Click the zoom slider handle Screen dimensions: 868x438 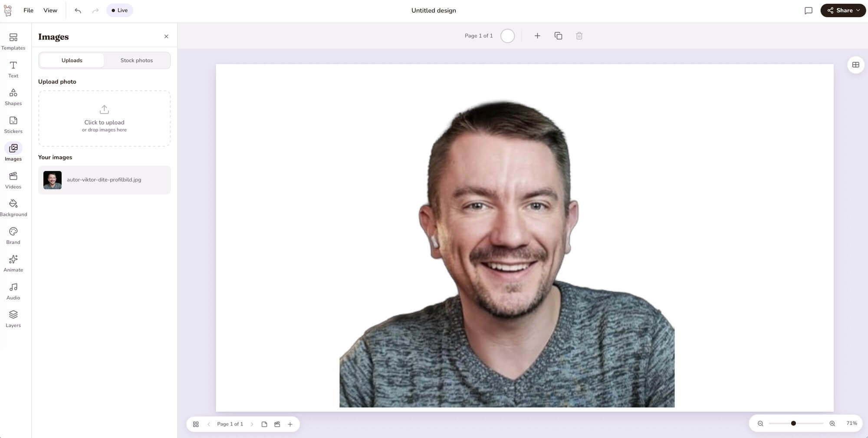click(793, 423)
